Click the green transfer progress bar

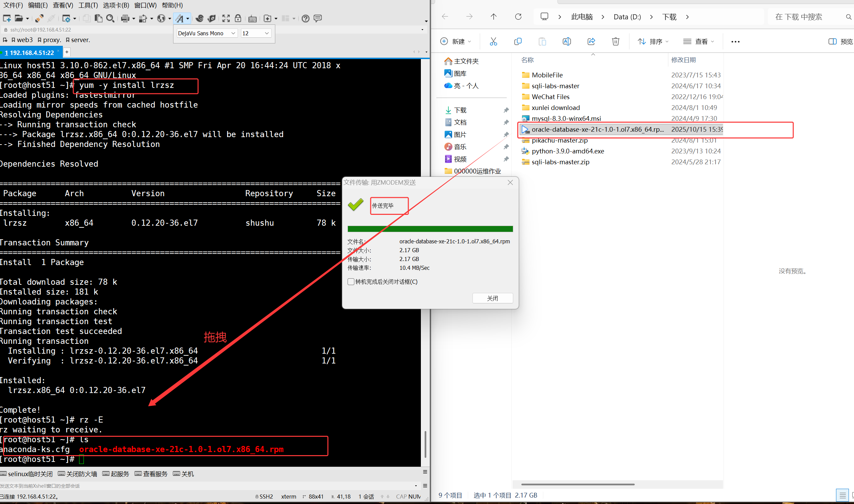pyautogui.click(x=430, y=228)
